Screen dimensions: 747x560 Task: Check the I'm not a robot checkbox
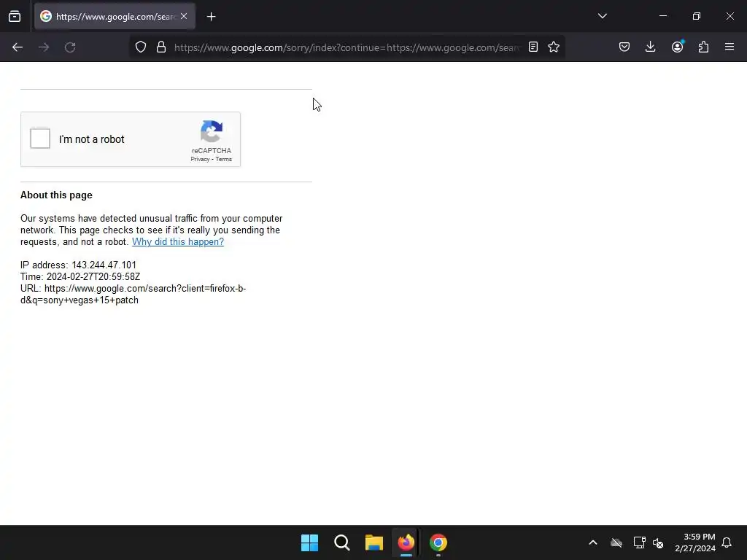click(40, 139)
